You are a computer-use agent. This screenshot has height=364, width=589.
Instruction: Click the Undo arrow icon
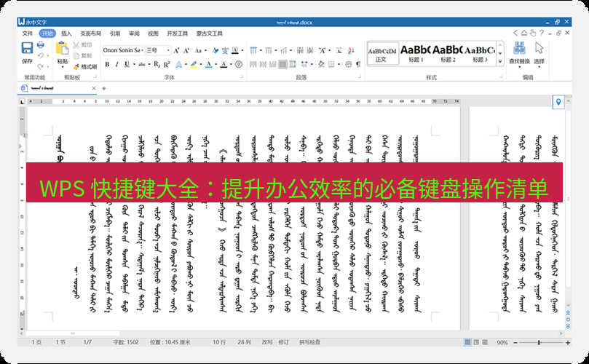click(x=41, y=55)
